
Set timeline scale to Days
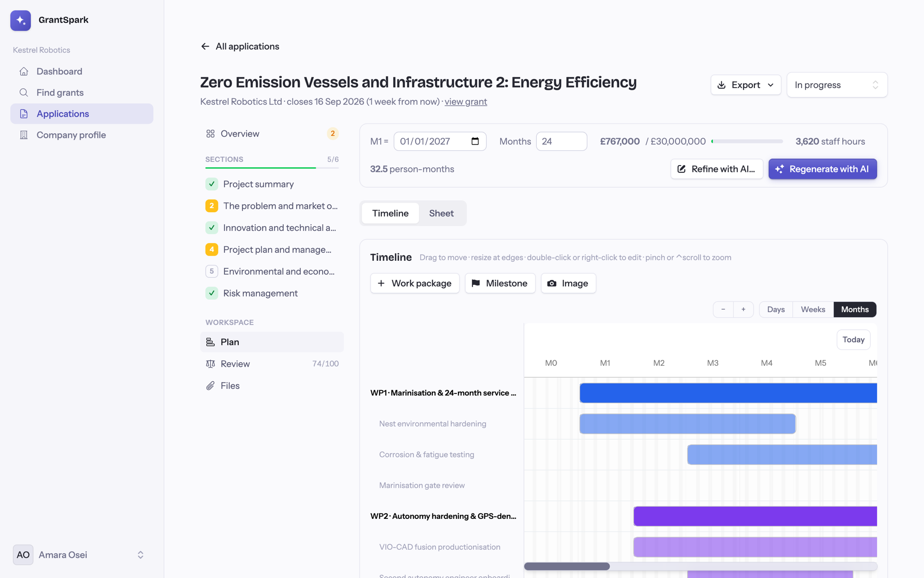[776, 309]
